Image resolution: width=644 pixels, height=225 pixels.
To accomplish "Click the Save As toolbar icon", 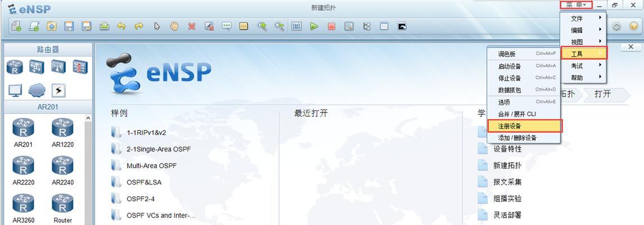I will [87, 26].
